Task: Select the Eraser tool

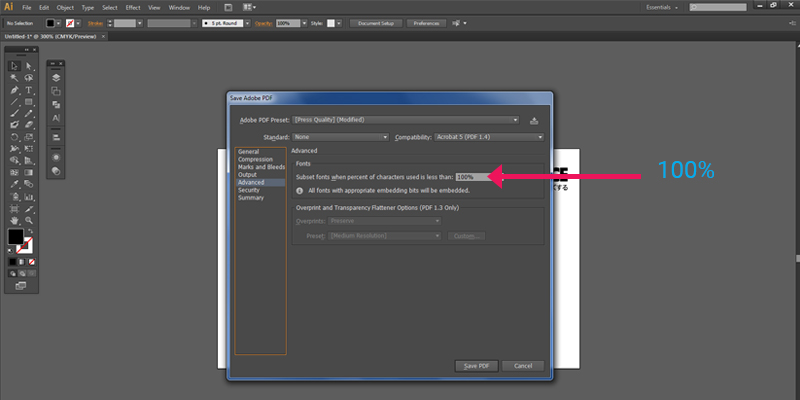Action: tap(29, 125)
